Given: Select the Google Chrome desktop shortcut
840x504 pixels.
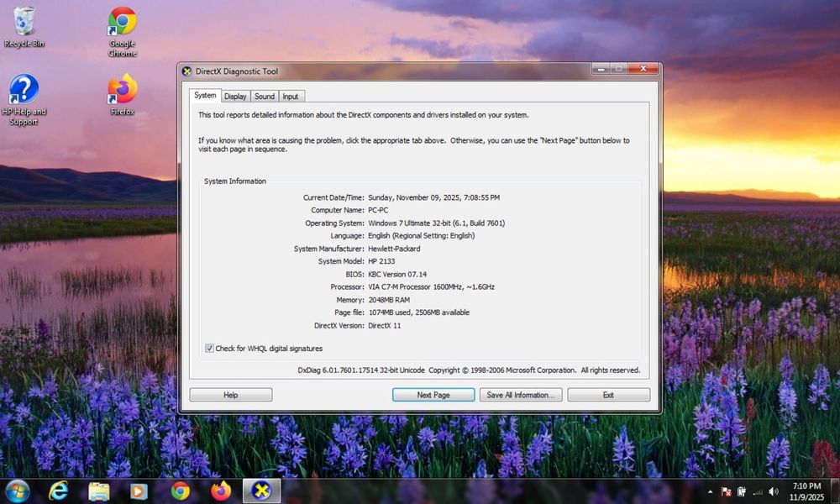Looking at the screenshot, I should point(122,32).
